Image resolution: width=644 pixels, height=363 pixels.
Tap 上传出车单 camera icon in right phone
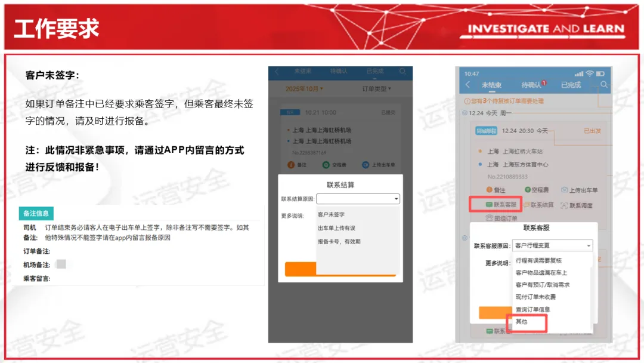click(564, 190)
